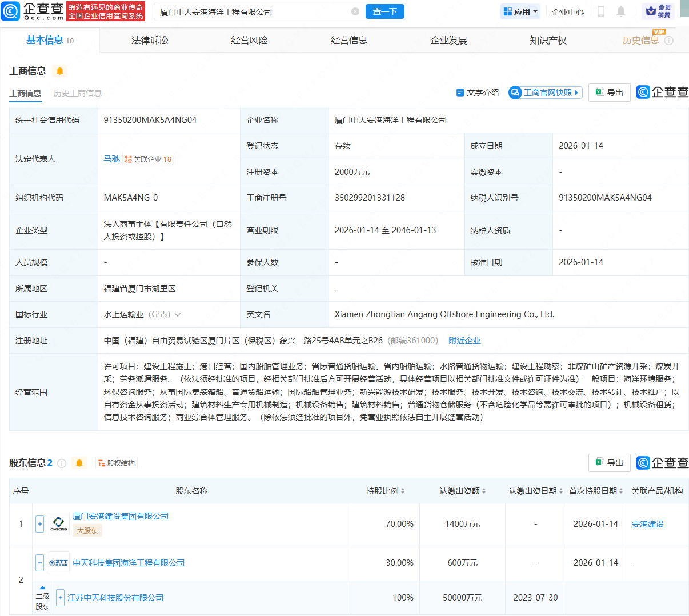Open the 股权结构 equity structure view
The height and width of the screenshot is (616, 689).
click(x=116, y=463)
